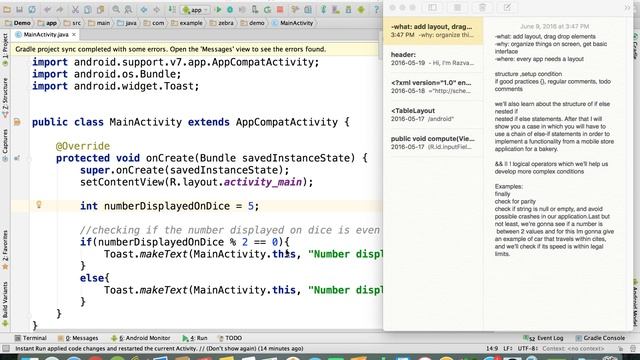Viewport: 640px width, 360px height.
Task: Click the Sync Project with Gradle icon
Action: tap(323, 9)
